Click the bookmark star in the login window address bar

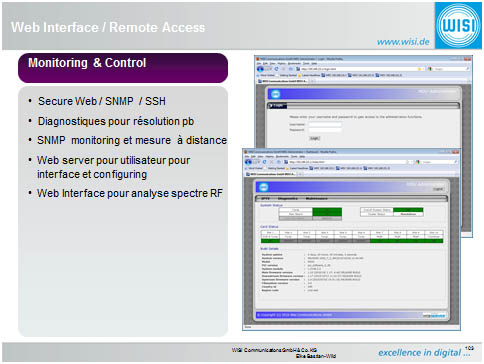[x=419, y=69]
